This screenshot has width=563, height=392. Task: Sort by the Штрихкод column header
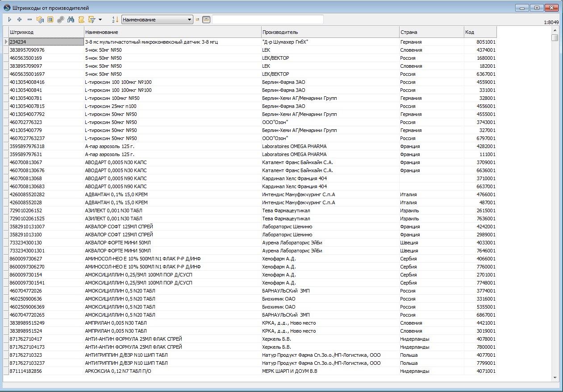(46, 32)
